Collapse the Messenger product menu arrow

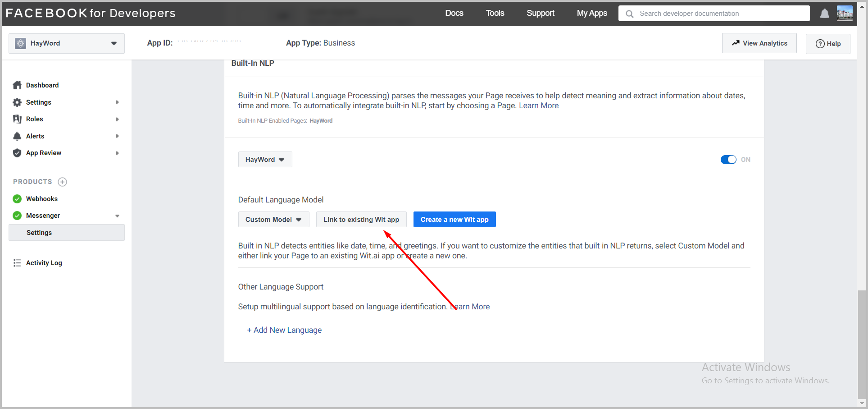[x=117, y=216]
